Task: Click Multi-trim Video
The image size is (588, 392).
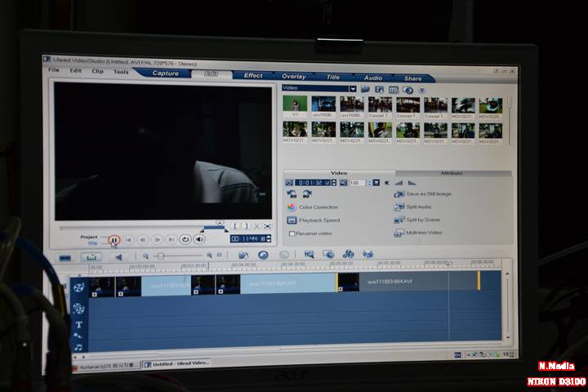Action: point(418,233)
